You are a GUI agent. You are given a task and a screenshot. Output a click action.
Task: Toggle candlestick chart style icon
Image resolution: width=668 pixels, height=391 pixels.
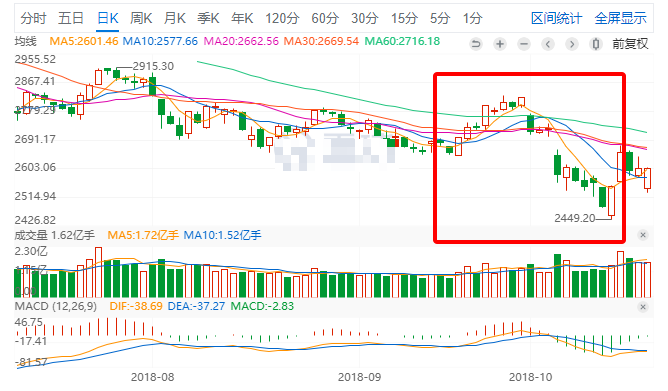pyautogui.click(x=596, y=44)
